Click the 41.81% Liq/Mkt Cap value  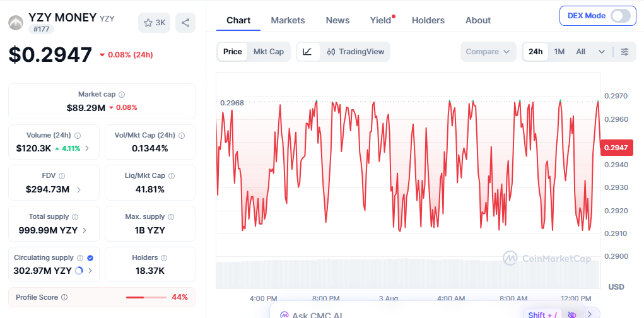tap(150, 189)
